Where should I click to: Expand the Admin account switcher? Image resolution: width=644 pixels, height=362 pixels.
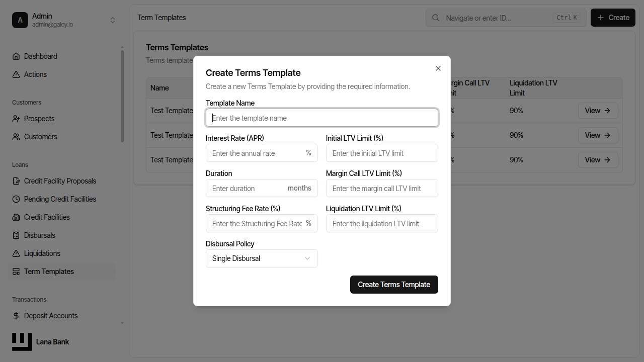coord(113,20)
